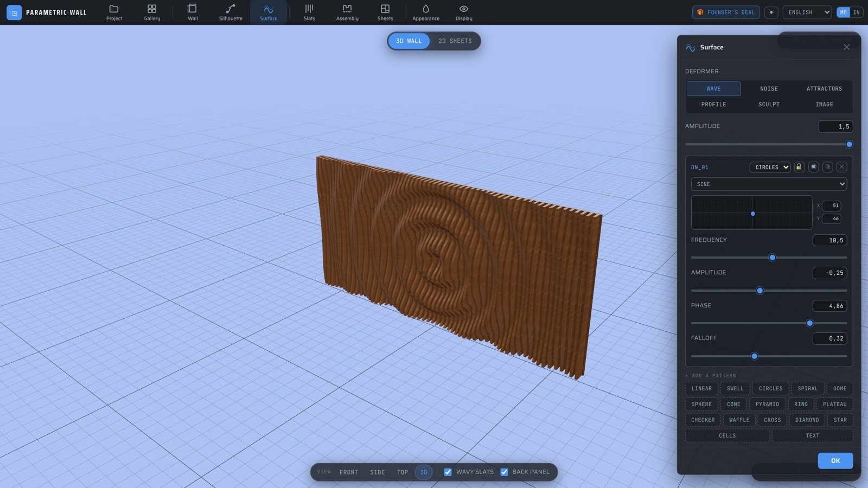This screenshot has height=488, width=868.
Task: Switch to 2D Sheets view
Action: (455, 41)
